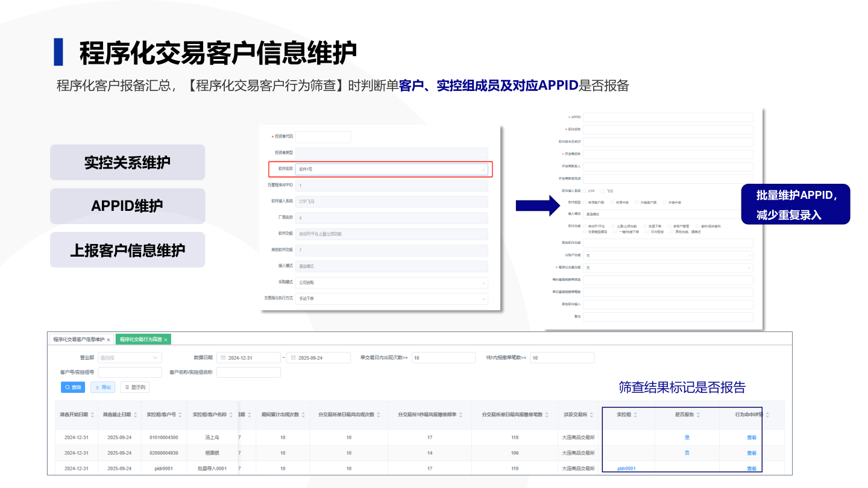Click the 导出 button
This screenshot has height=488, width=868.
tap(102, 387)
